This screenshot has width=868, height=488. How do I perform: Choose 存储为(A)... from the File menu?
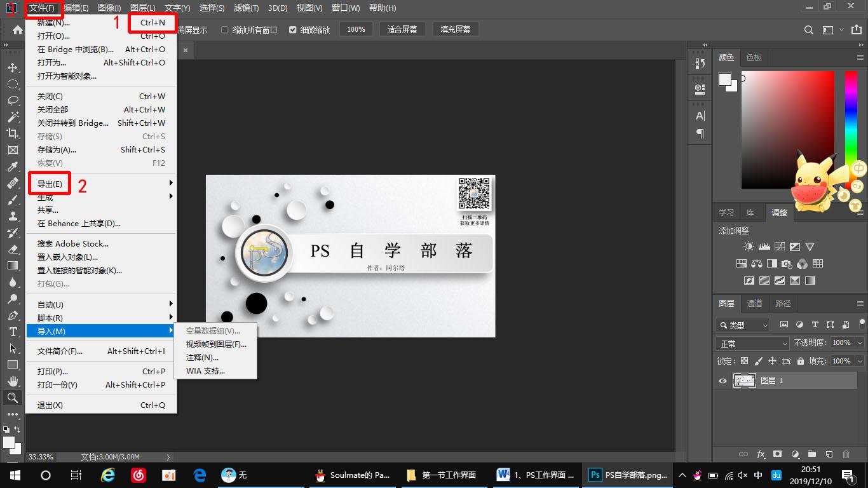click(101, 150)
